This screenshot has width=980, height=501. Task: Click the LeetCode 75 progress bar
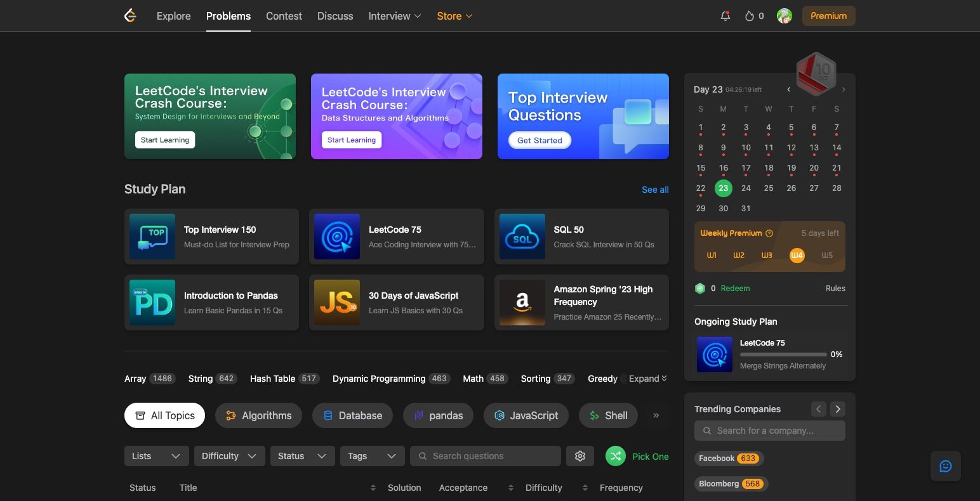pos(783,355)
